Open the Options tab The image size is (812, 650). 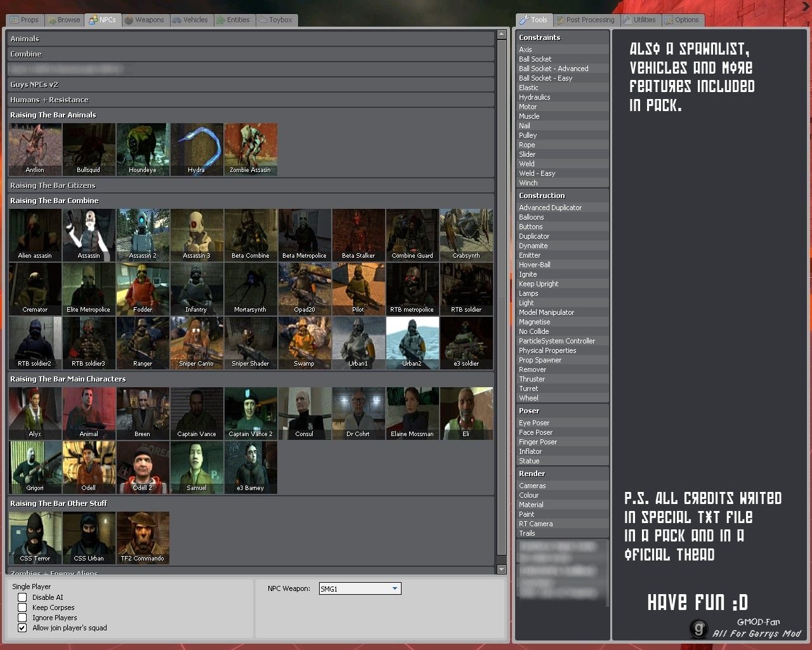click(682, 20)
